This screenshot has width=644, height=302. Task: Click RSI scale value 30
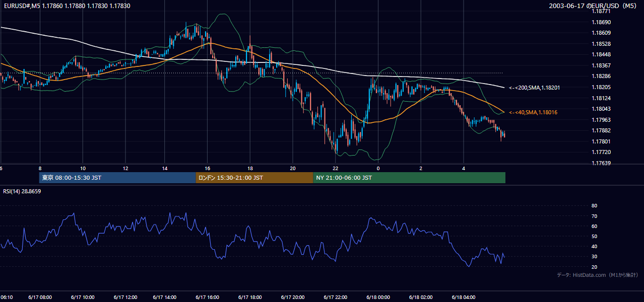click(594, 257)
